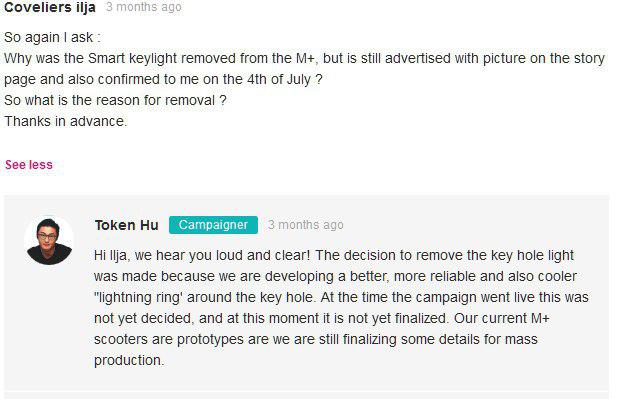Click "So what is the reason for removal ?"
Viewport: 618px width, 399px height.
(x=115, y=100)
